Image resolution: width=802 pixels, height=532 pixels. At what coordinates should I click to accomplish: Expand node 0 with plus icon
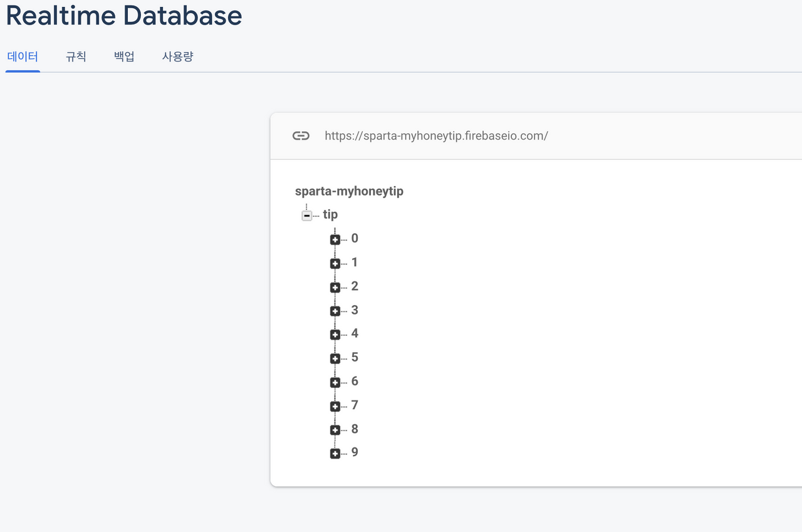click(335, 239)
